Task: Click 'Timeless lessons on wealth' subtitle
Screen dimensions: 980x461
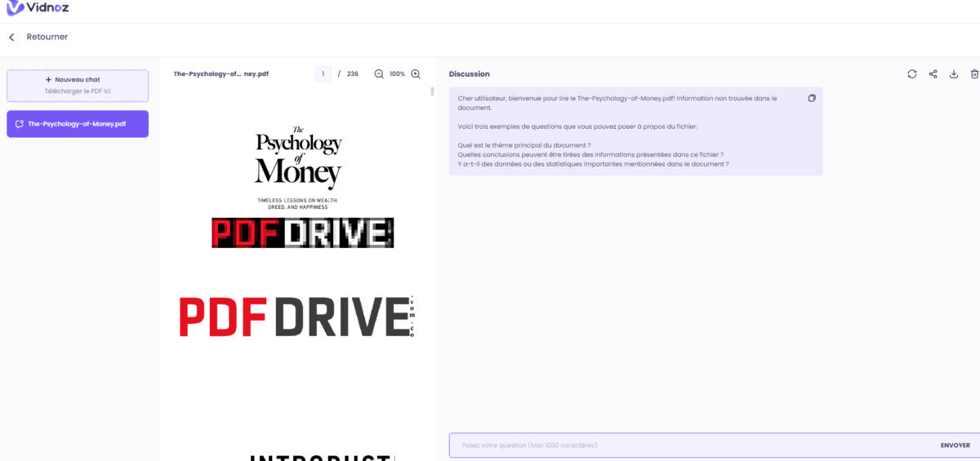Action: (x=297, y=203)
